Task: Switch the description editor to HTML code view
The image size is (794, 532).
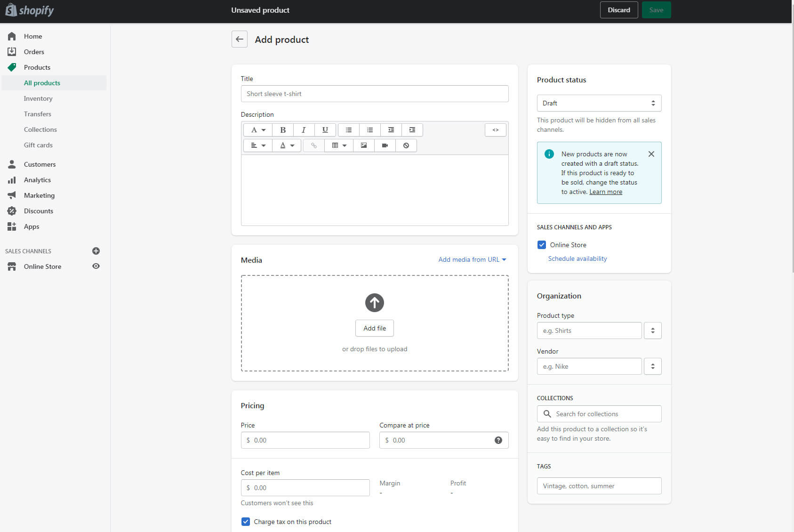Action: click(x=495, y=129)
